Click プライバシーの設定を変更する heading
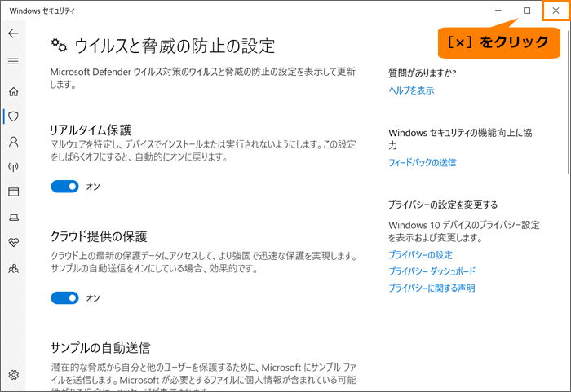 pos(443,205)
